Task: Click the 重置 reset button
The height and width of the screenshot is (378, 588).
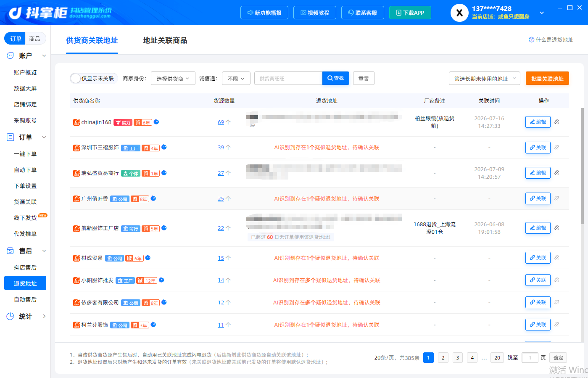Action: [364, 79]
